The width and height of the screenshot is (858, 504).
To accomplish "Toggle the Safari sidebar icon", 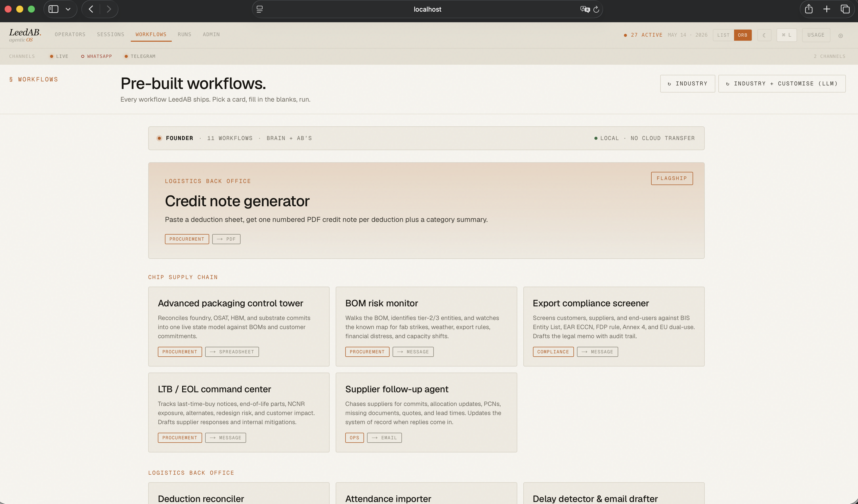I will (53, 9).
